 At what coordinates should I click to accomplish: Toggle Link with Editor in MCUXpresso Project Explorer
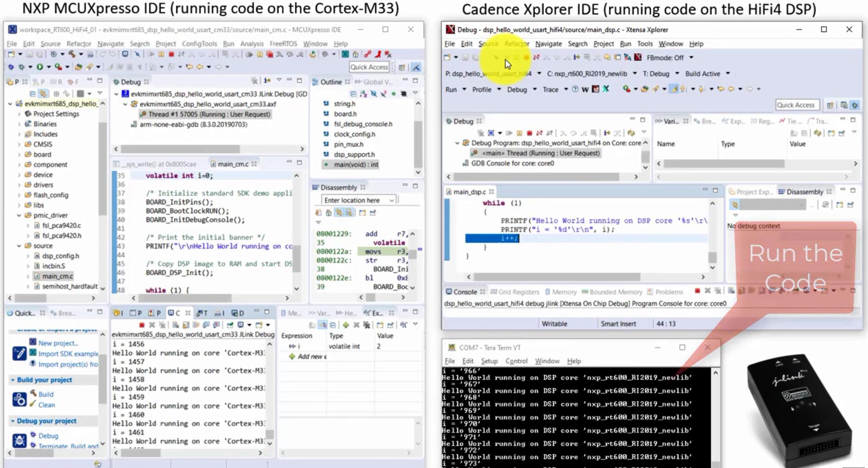(43, 94)
